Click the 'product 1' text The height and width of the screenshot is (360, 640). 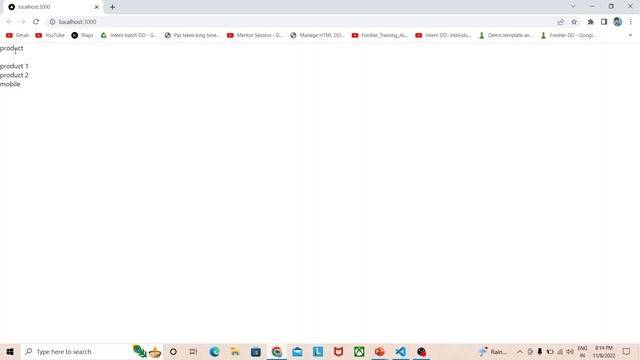coord(14,66)
